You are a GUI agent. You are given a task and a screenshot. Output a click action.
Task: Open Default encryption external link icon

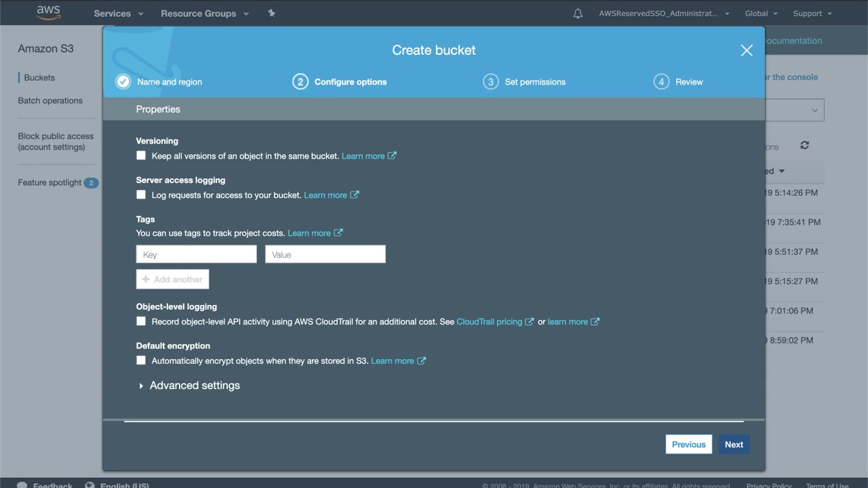click(421, 361)
